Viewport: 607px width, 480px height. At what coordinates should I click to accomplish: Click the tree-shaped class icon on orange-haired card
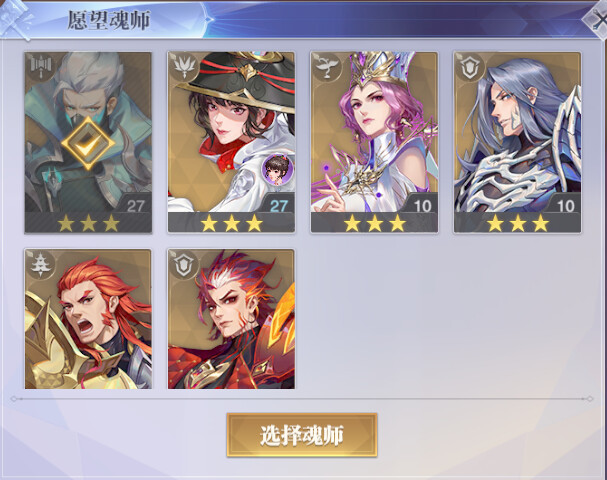(x=40, y=264)
